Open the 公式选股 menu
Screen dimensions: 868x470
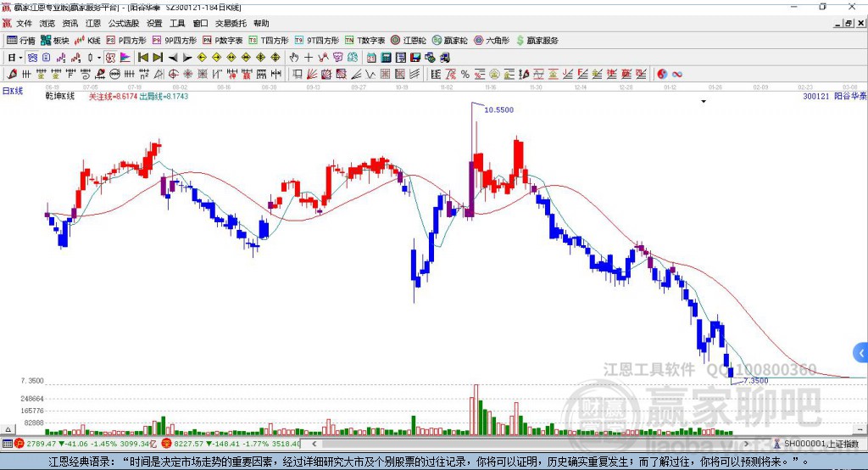(124, 23)
